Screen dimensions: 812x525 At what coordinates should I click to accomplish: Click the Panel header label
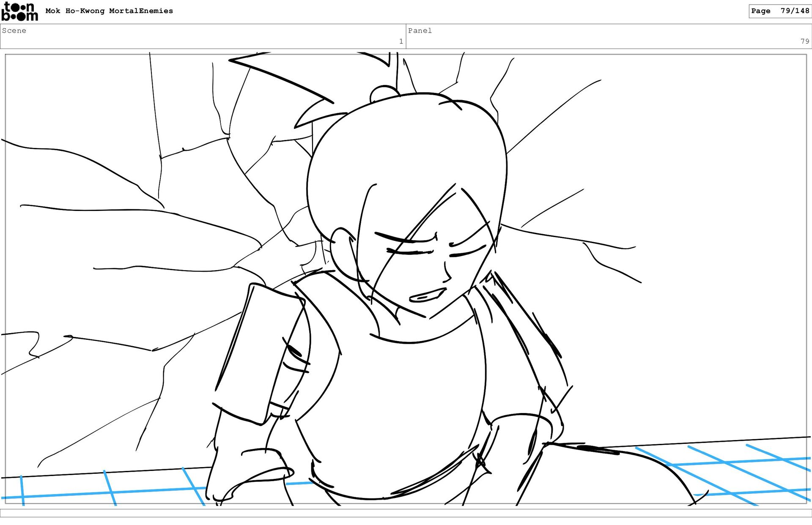420,30
